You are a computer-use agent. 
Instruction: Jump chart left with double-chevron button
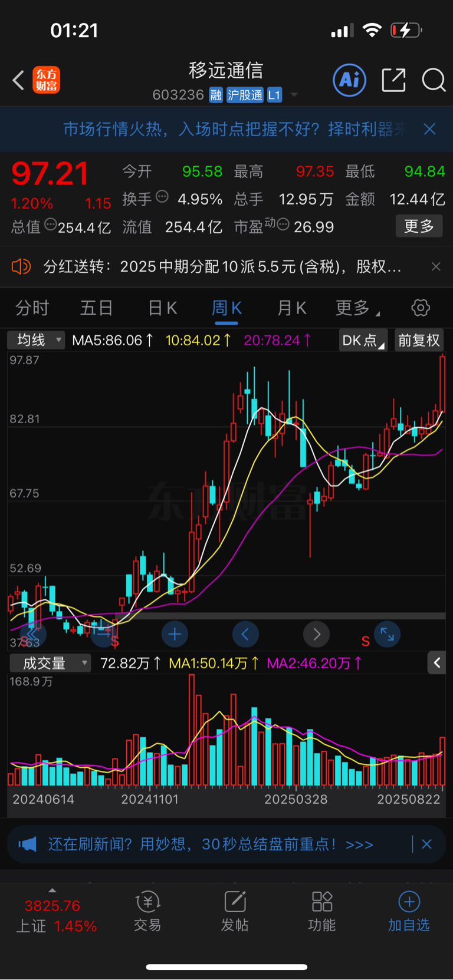[33, 634]
